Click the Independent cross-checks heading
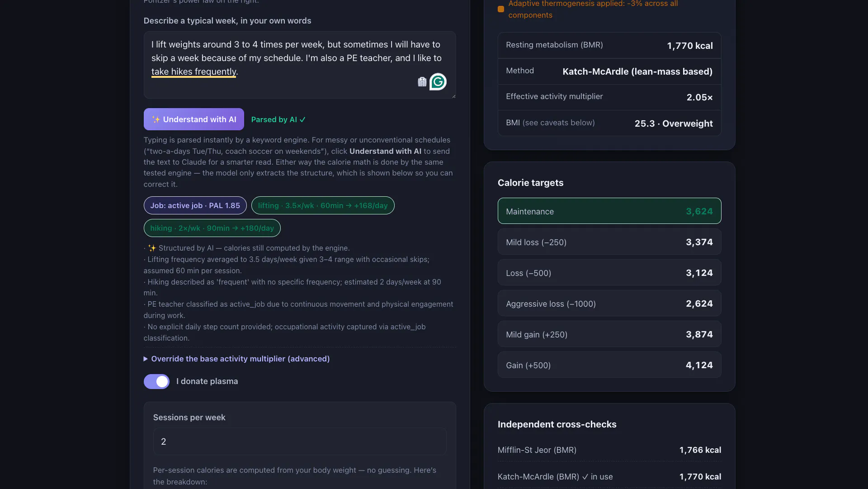Image resolution: width=868 pixels, height=489 pixels. (x=557, y=424)
